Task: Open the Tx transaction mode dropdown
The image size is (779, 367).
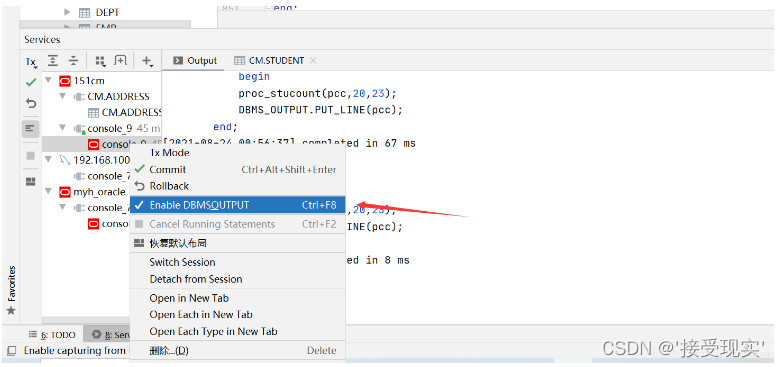Action: (31, 62)
